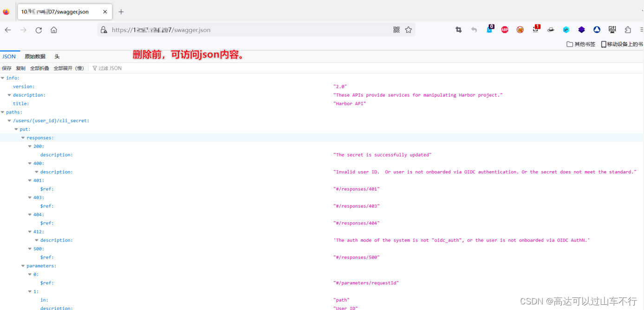This screenshot has height=310, width=644.
Task: Click the flash-blocker extension icon
Action: pos(520,30)
